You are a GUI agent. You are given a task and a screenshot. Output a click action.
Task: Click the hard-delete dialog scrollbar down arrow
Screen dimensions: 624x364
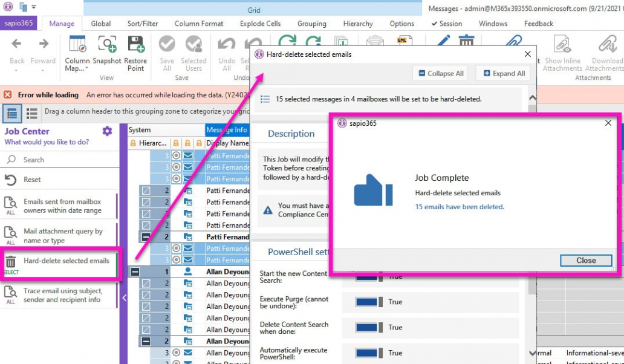tap(533, 353)
